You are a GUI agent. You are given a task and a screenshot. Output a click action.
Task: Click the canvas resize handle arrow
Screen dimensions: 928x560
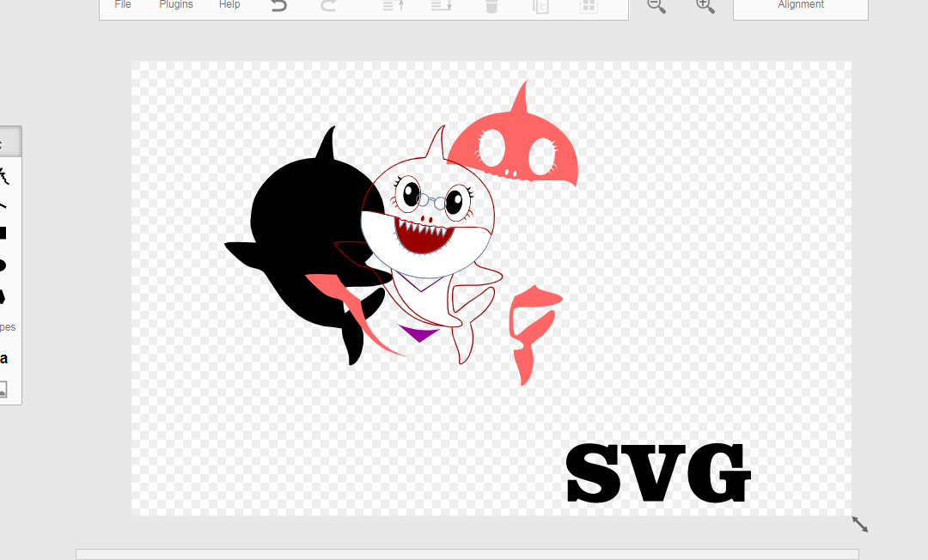pyautogui.click(x=860, y=524)
